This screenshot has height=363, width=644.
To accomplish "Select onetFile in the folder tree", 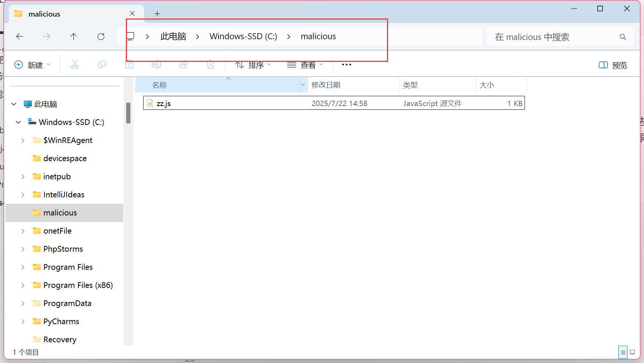I will pyautogui.click(x=57, y=231).
